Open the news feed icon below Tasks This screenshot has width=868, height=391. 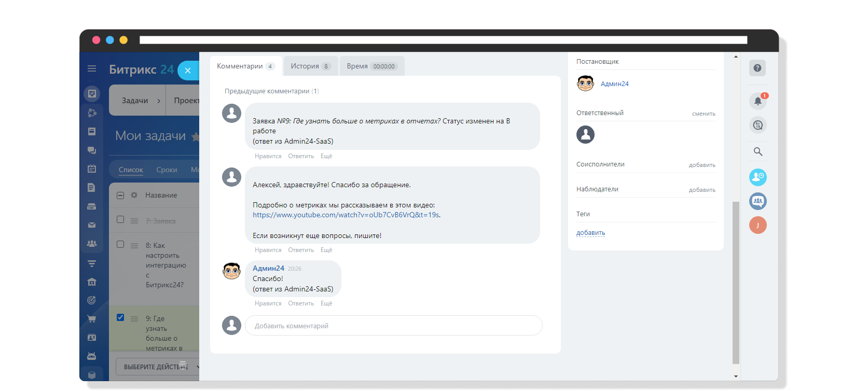click(92, 113)
